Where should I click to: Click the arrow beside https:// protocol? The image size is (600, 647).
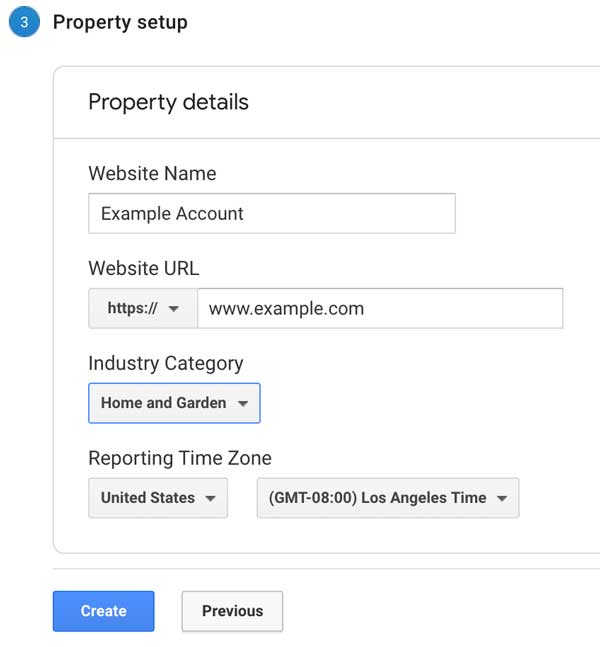pos(174,310)
